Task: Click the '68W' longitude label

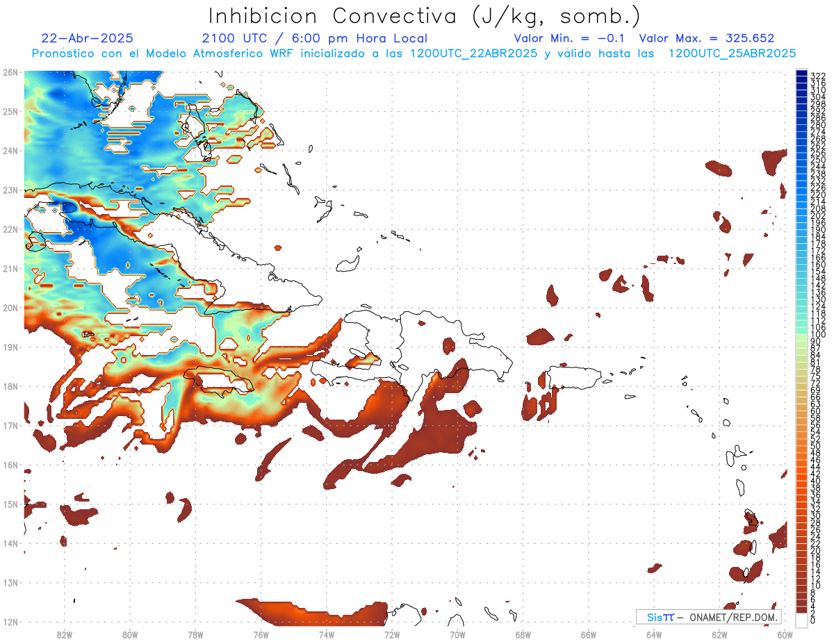Action: coord(523,634)
